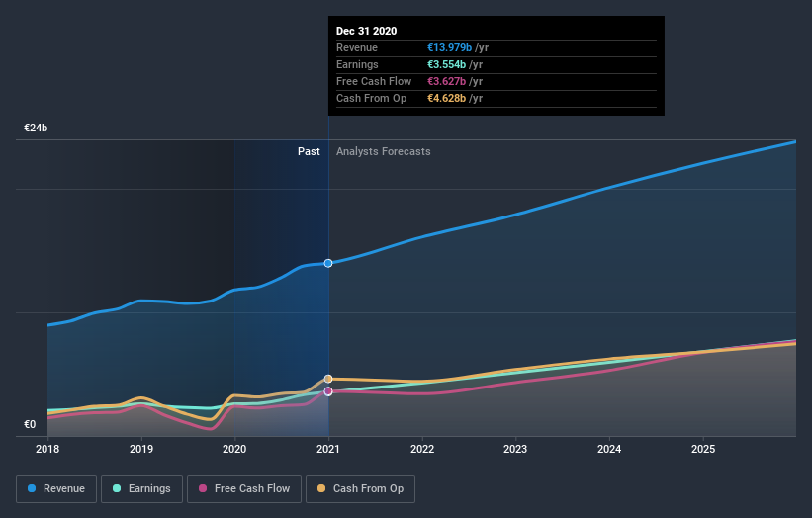Toggle the Cash From Op legend series
Viewport: 812px width, 518px height.
[x=360, y=489]
